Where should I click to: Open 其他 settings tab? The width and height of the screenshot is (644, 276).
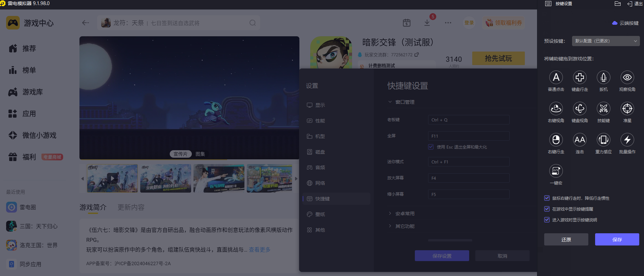(x=336, y=230)
